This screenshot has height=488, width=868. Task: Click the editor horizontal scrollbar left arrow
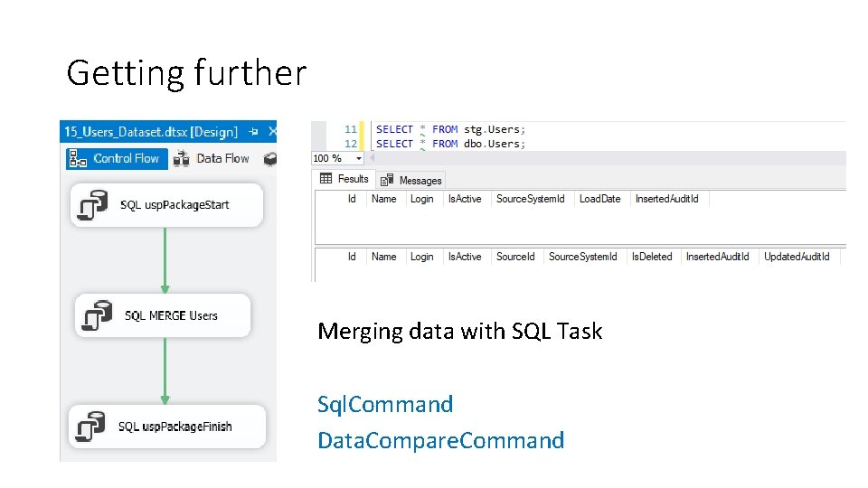pyautogui.click(x=372, y=158)
